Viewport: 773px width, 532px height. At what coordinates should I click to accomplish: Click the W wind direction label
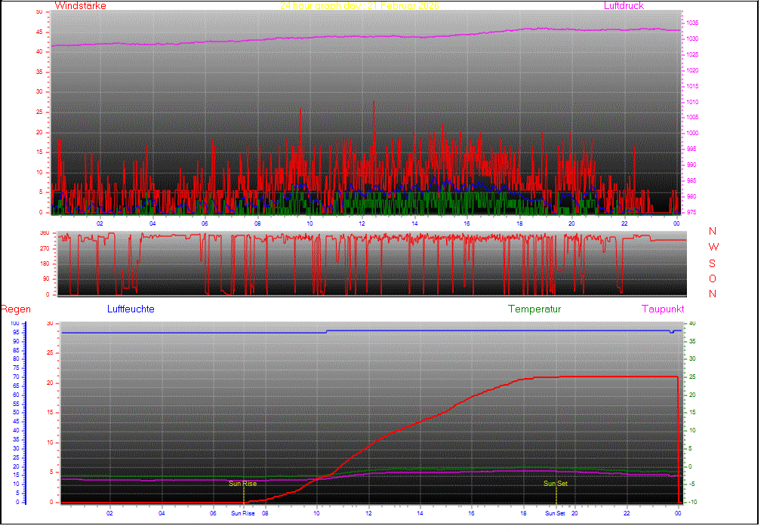tap(713, 248)
